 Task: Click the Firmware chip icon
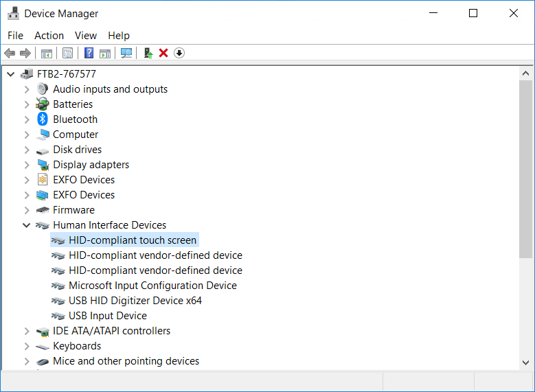pos(43,210)
